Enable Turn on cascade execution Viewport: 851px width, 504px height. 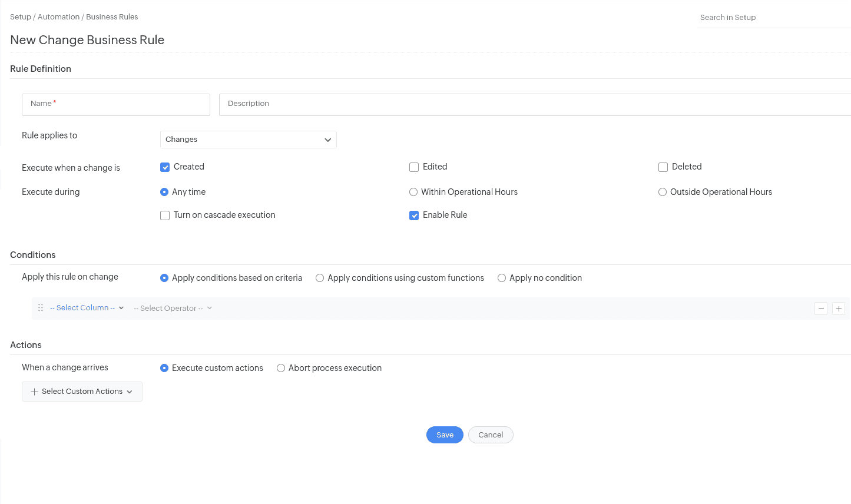click(x=165, y=215)
